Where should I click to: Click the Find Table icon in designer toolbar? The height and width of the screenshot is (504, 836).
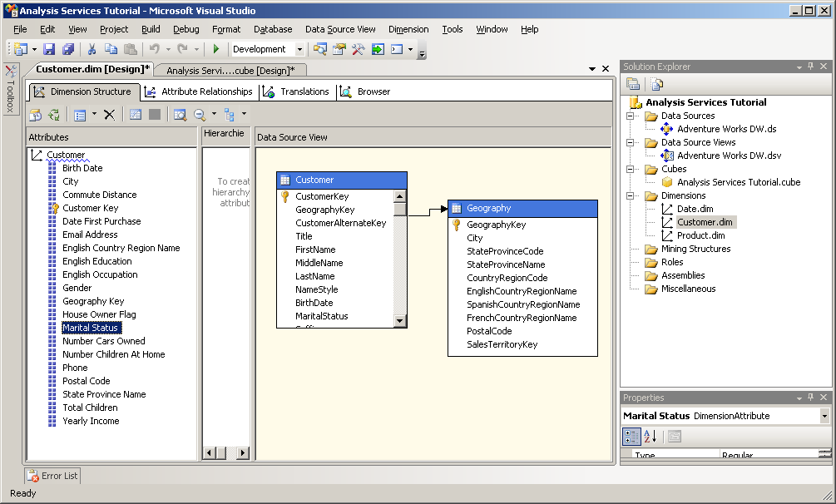(180, 114)
